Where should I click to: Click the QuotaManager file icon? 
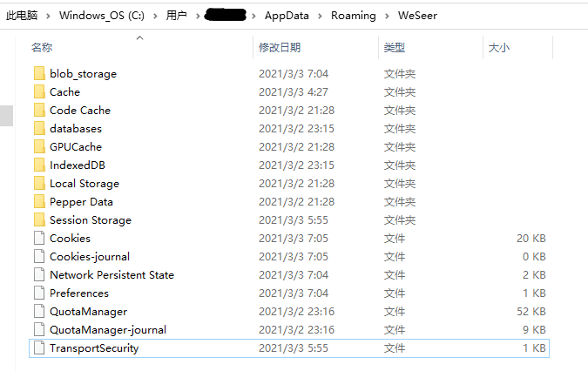click(x=38, y=312)
